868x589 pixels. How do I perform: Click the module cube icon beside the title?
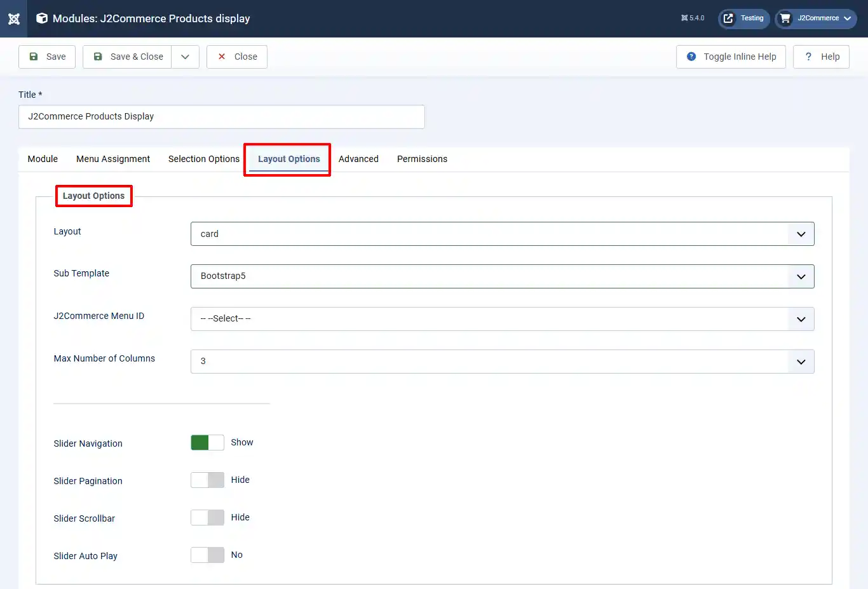42,18
